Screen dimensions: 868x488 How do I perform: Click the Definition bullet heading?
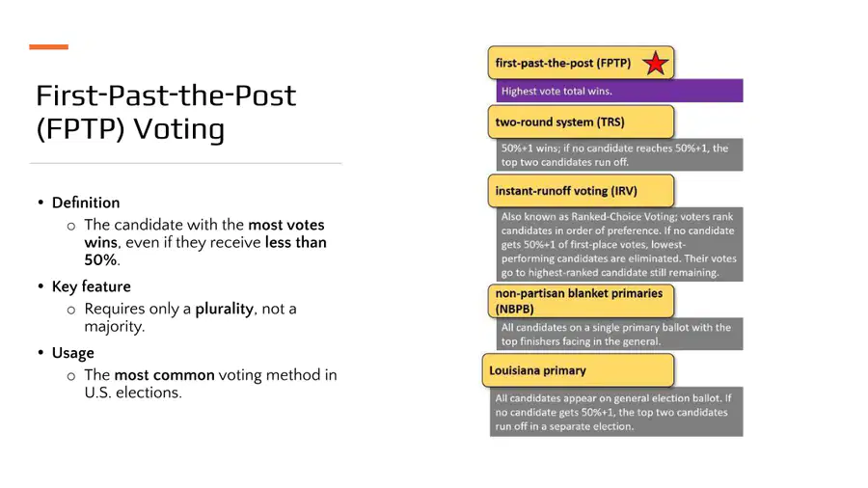(86, 203)
